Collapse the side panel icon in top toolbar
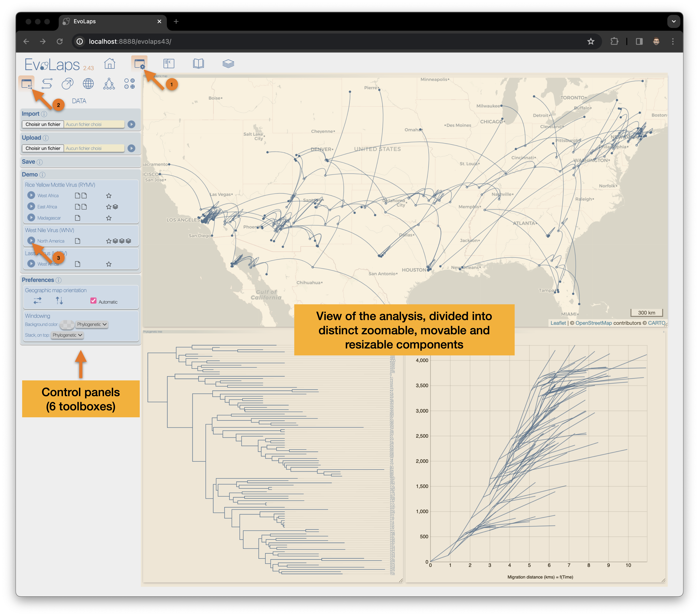 pyautogui.click(x=169, y=64)
